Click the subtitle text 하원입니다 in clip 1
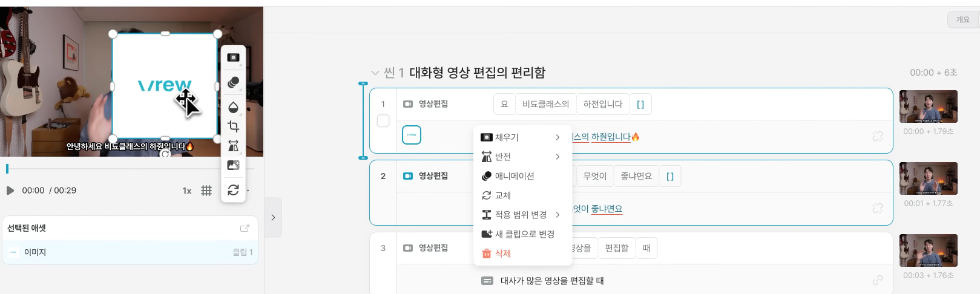The width and height of the screenshot is (980, 294). point(611,137)
